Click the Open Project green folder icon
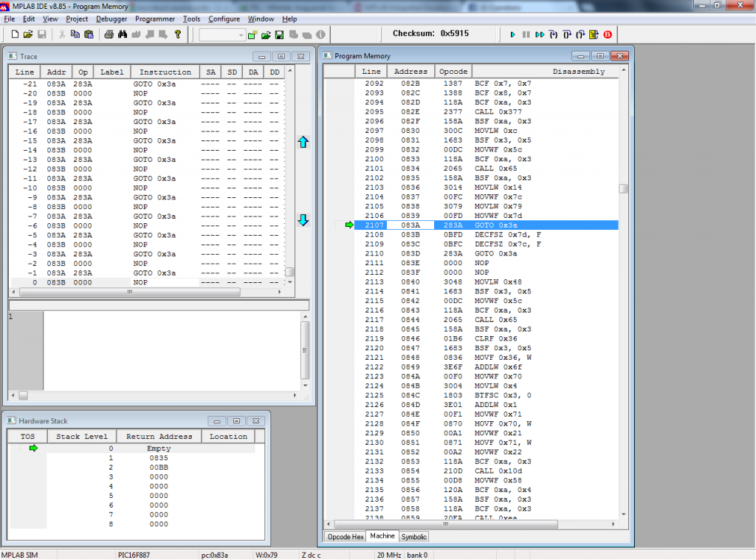Image resolution: width=756 pixels, height=560 pixels. 266,35
